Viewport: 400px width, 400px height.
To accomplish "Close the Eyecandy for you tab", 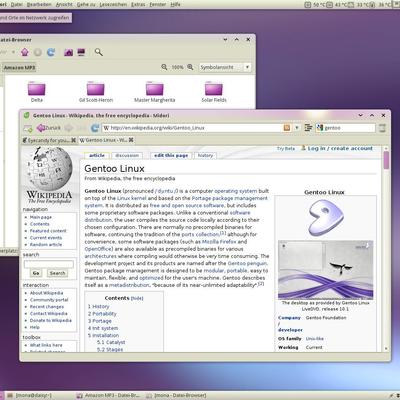I will (73, 140).
